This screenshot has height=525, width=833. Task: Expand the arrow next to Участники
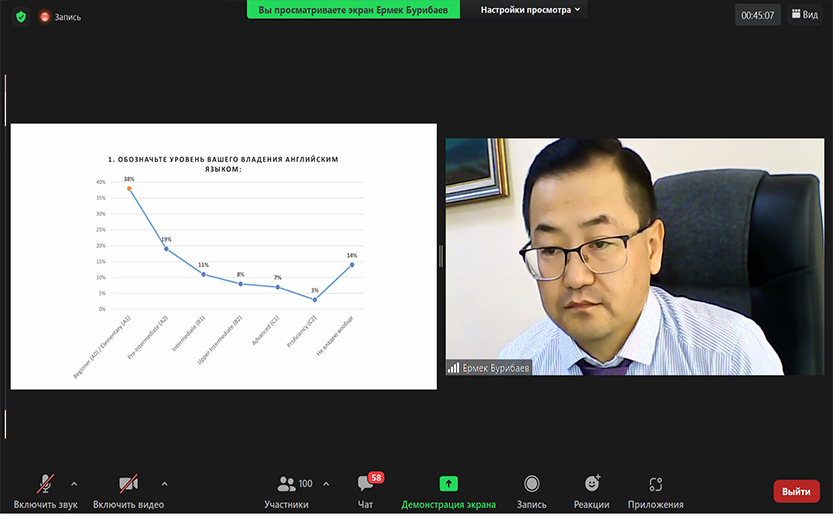[326, 483]
